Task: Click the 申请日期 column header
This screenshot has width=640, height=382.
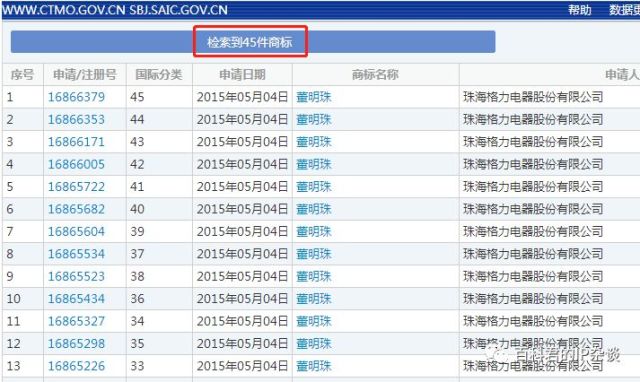Action: (x=242, y=75)
